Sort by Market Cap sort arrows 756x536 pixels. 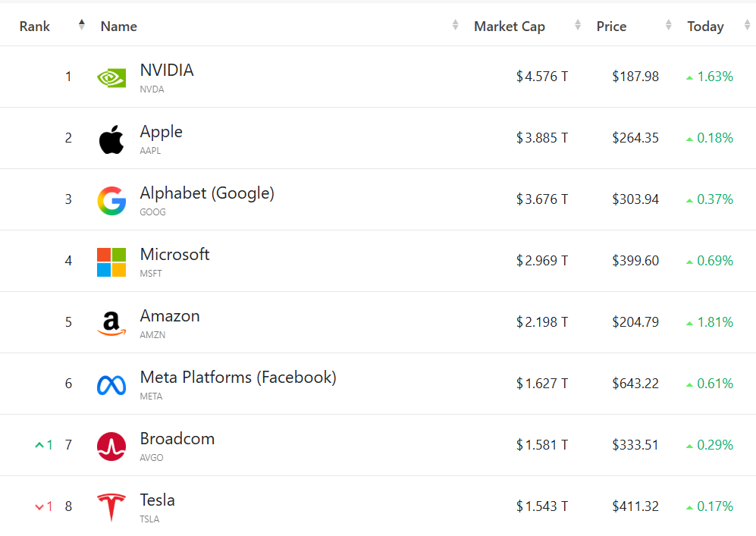tap(578, 26)
